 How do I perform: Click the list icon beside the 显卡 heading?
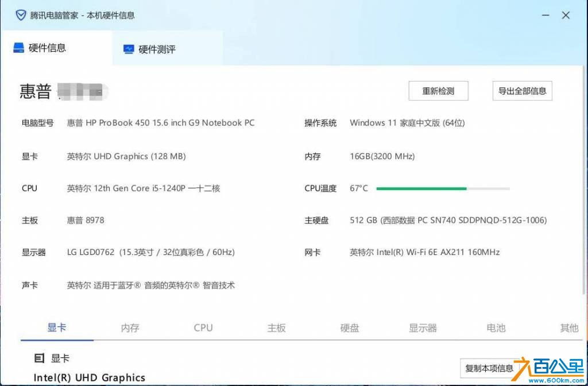[x=38, y=358]
